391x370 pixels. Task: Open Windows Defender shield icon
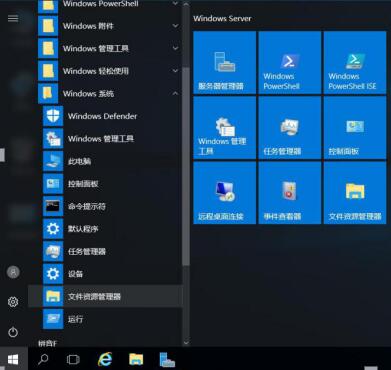(53, 116)
